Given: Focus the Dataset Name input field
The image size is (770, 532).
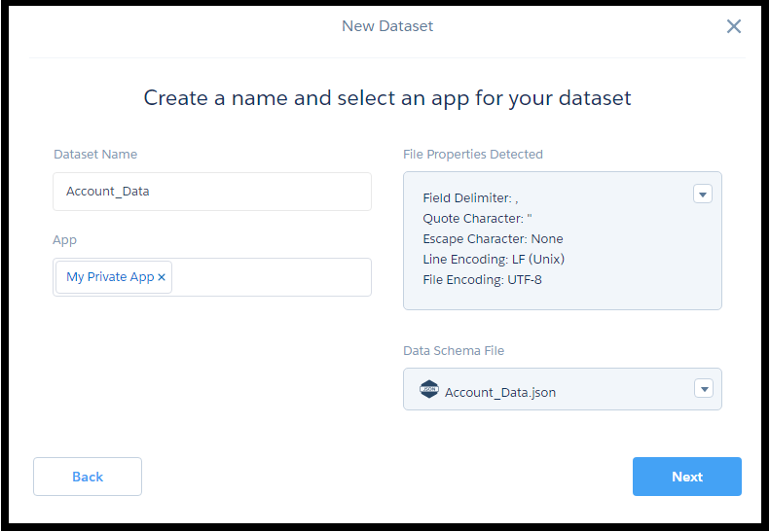Looking at the screenshot, I should coord(211,192).
